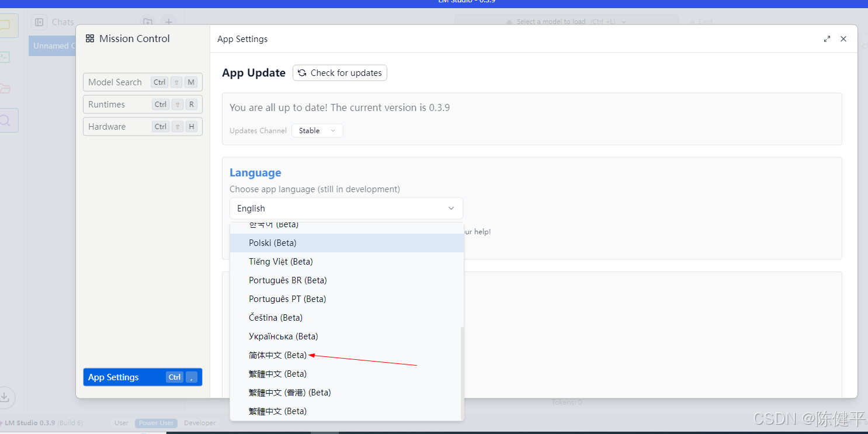Open the English language dropdown
The height and width of the screenshot is (434, 868).
tap(346, 209)
